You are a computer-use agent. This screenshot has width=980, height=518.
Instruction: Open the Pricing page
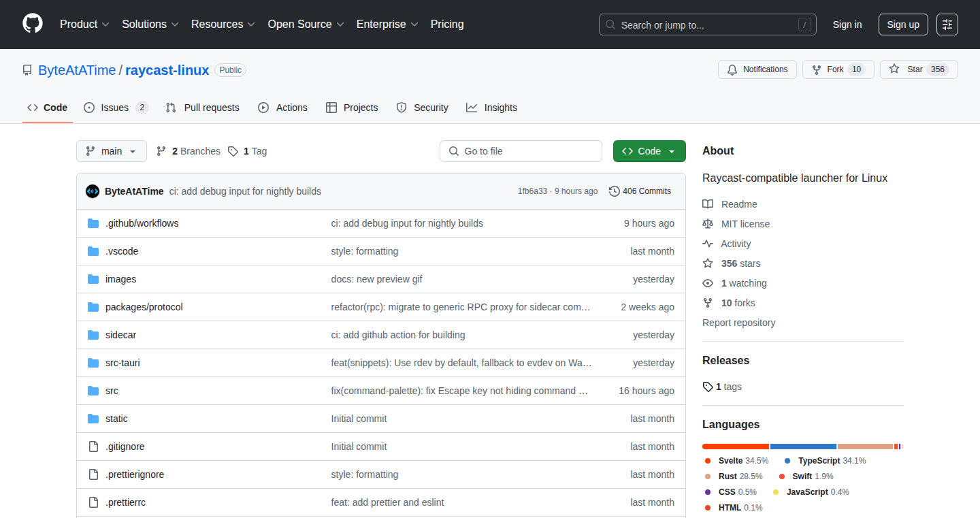[x=447, y=24]
